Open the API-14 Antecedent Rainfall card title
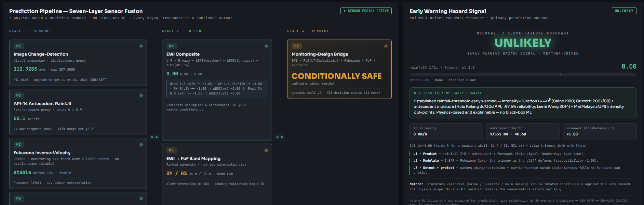The width and height of the screenshot is (644, 205). (x=42, y=104)
